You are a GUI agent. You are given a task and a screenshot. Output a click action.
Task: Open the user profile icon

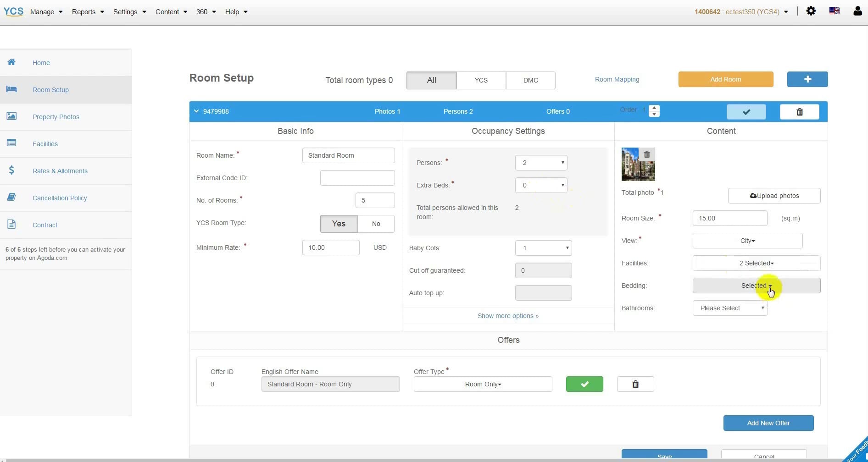(857, 11)
